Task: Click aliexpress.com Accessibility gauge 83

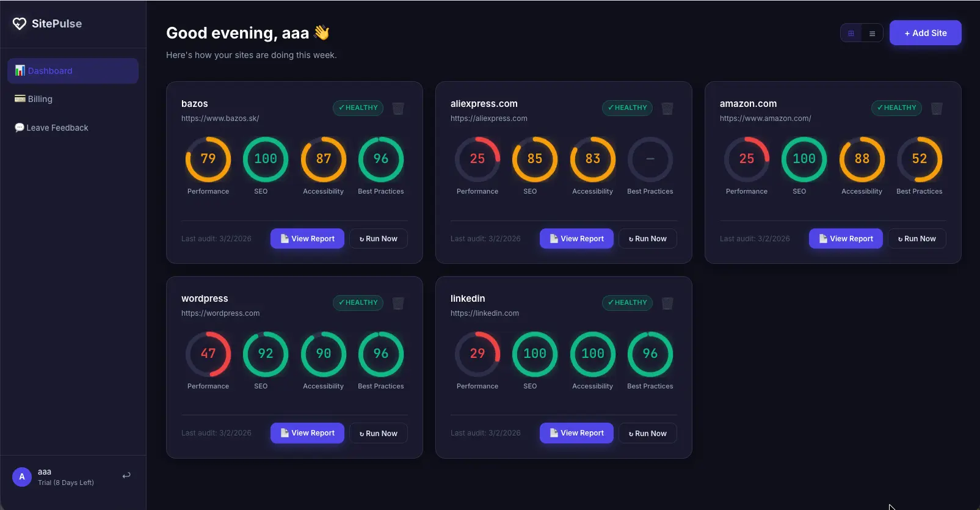Action: coord(593,159)
